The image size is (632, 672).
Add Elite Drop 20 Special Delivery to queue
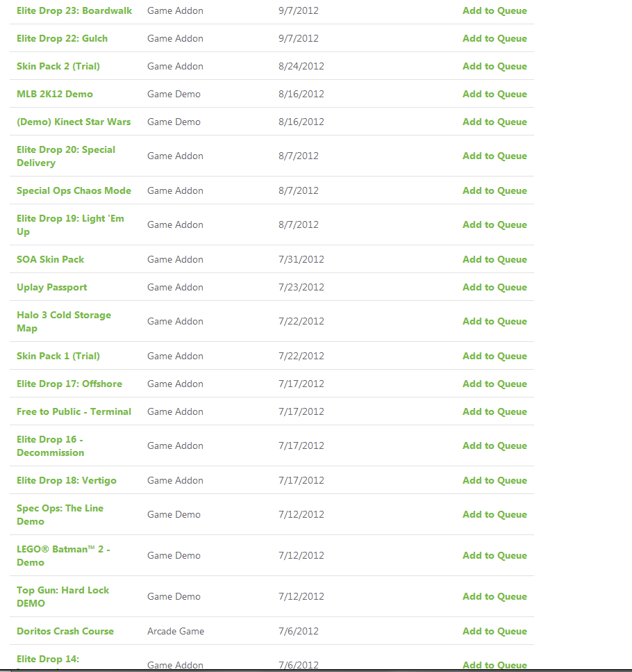pyautogui.click(x=494, y=156)
